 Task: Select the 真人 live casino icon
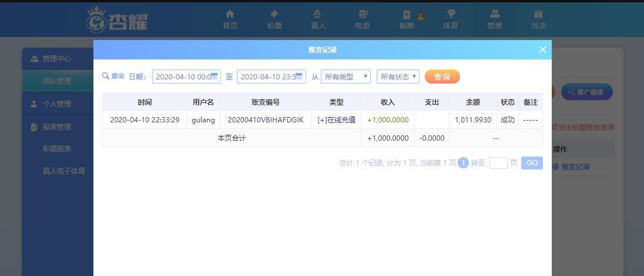coord(318,15)
